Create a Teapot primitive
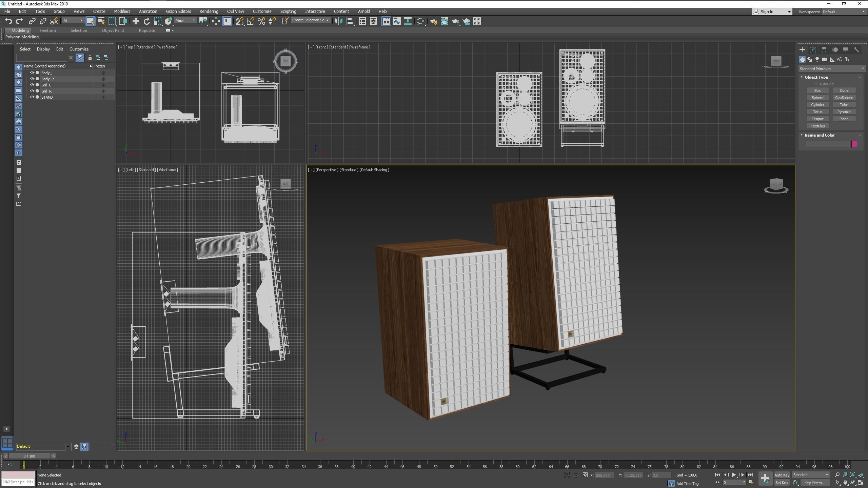The image size is (868, 488). click(x=817, y=119)
